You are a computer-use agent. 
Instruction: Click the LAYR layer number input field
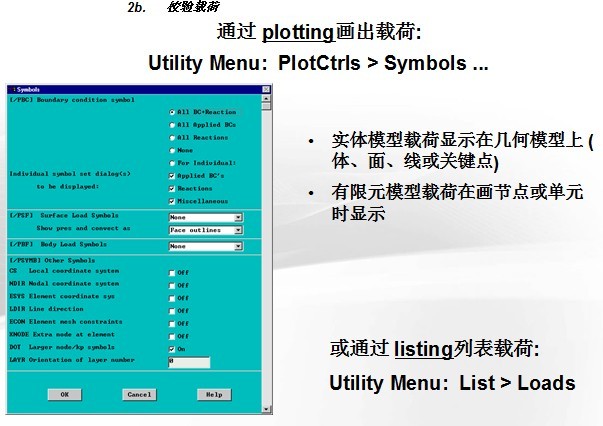click(x=189, y=362)
